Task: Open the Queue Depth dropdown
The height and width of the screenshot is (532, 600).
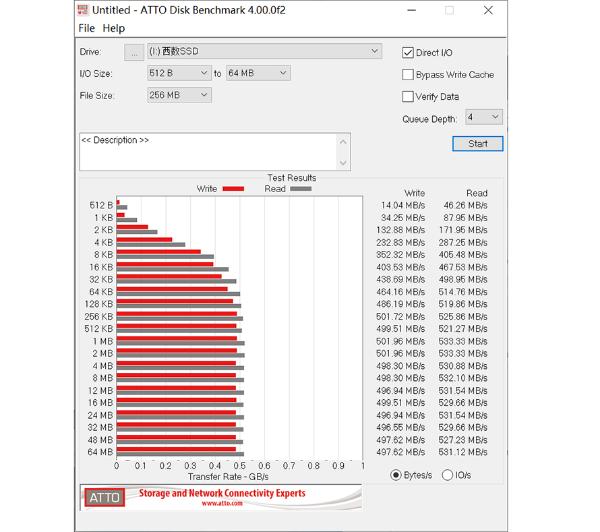Action: 484,117
